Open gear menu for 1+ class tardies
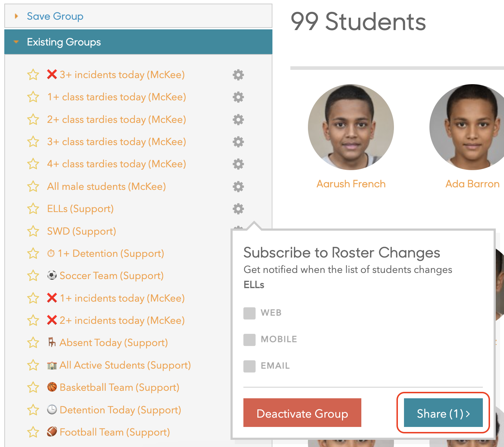The height and width of the screenshot is (447, 504). 238,97
